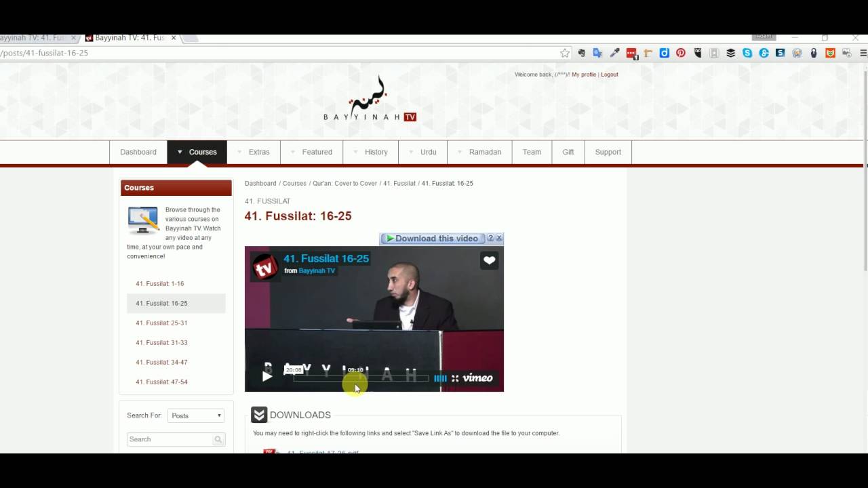Open the Team menu item

pyautogui.click(x=532, y=152)
